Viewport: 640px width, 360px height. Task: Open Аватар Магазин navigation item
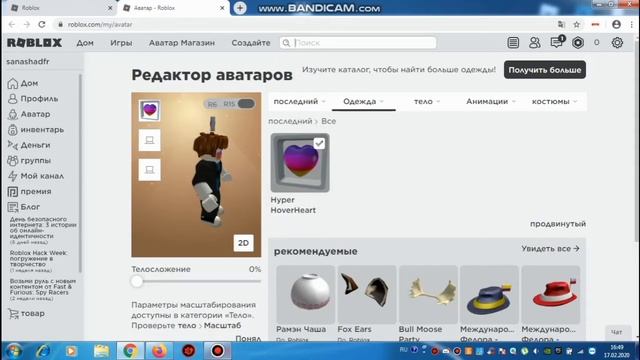(x=182, y=43)
